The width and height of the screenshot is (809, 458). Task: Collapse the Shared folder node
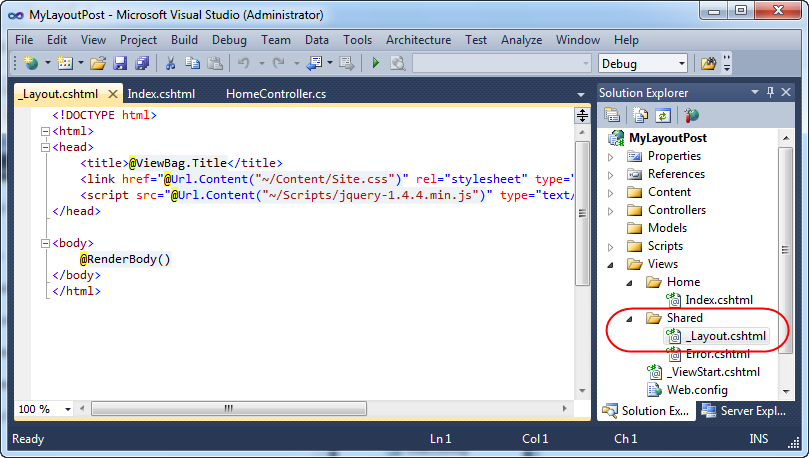click(x=629, y=319)
